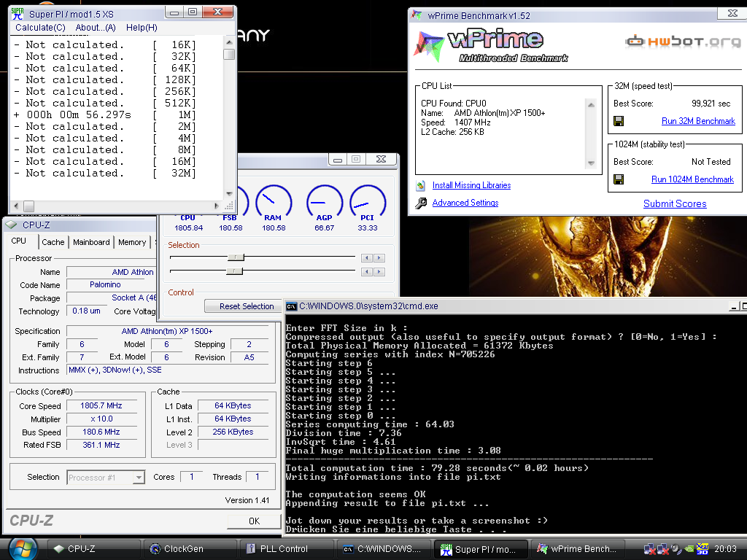Click the Run 32M Benchmark link

pos(698,121)
